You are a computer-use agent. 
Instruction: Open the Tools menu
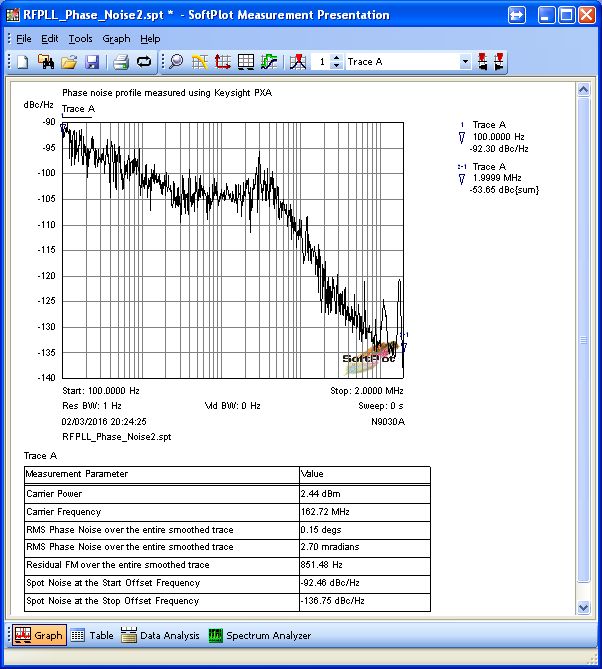[x=80, y=39]
